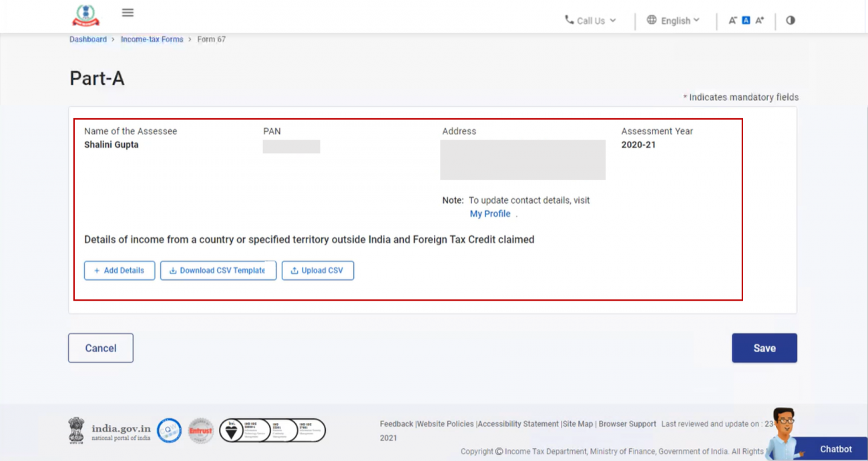Click the Add Details button
The image size is (868, 461).
(119, 270)
